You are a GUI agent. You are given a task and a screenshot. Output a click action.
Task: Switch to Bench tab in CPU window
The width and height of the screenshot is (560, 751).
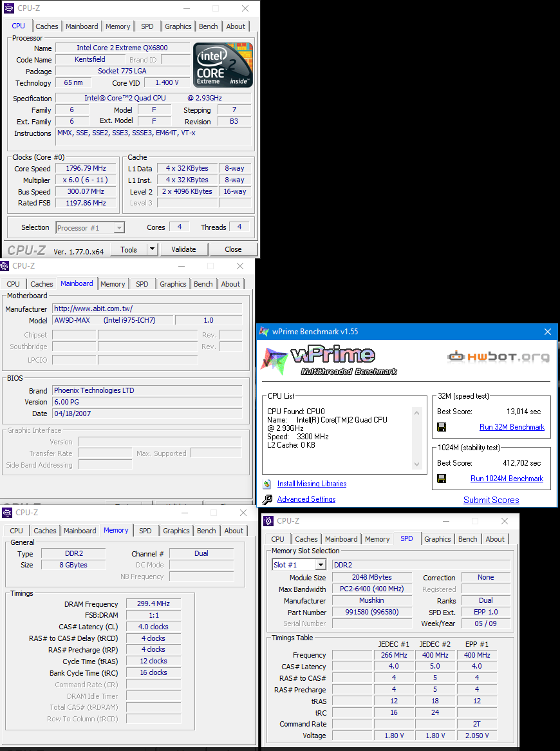coord(208,26)
